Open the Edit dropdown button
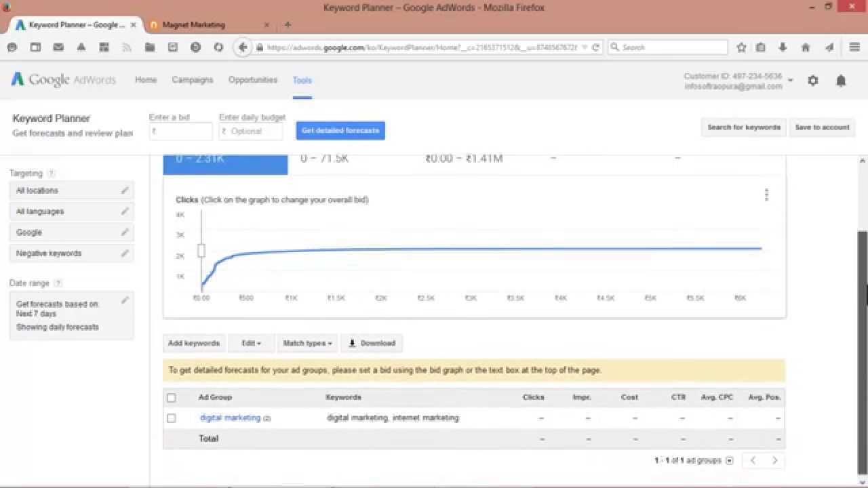The width and height of the screenshot is (868, 488). pyautogui.click(x=251, y=343)
